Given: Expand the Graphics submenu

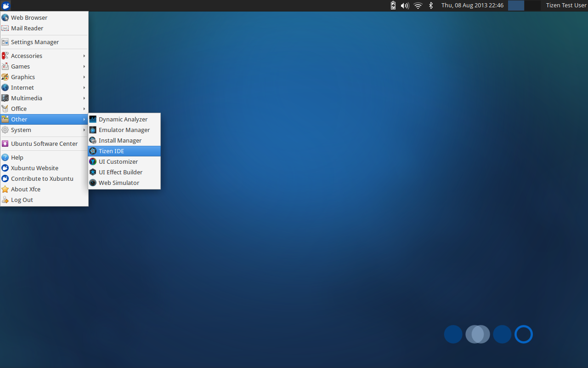Looking at the screenshot, I should (44, 77).
